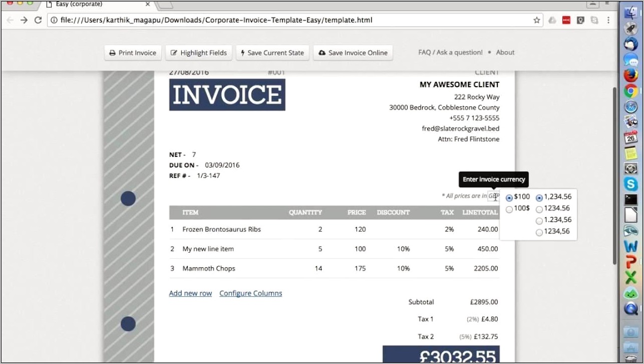The image size is (644, 364).
Task: Open the yellow Stickies notes dock icon
Action: tap(630, 153)
